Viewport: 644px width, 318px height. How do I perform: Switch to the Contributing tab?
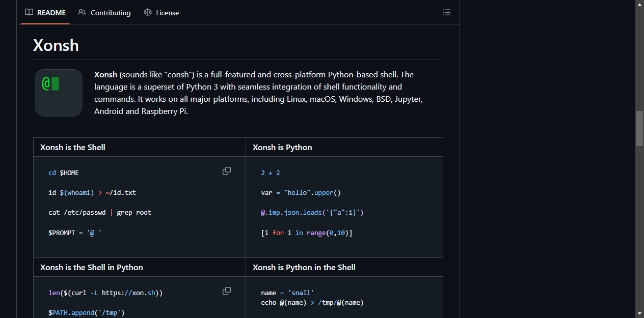tap(104, 13)
